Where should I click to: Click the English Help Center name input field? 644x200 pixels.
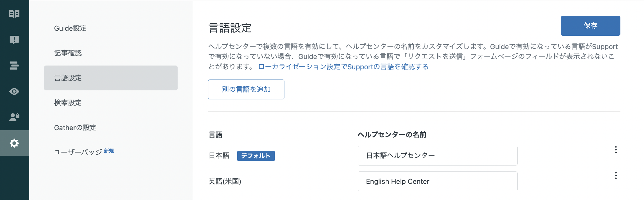tap(438, 181)
